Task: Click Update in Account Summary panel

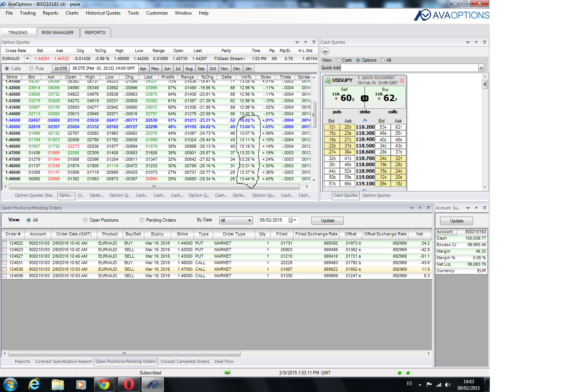Action: [x=457, y=221]
